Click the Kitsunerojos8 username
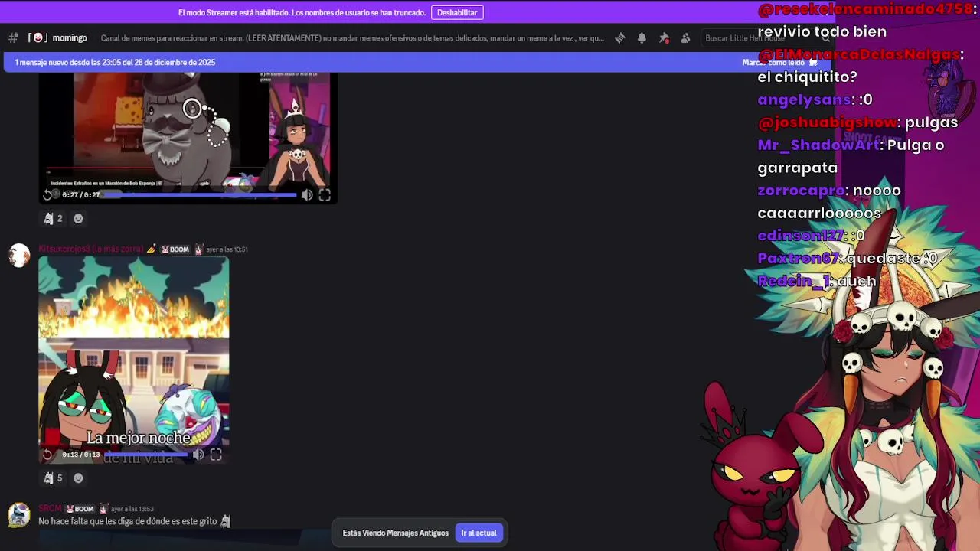The height and width of the screenshot is (551, 980). coord(91,249)
